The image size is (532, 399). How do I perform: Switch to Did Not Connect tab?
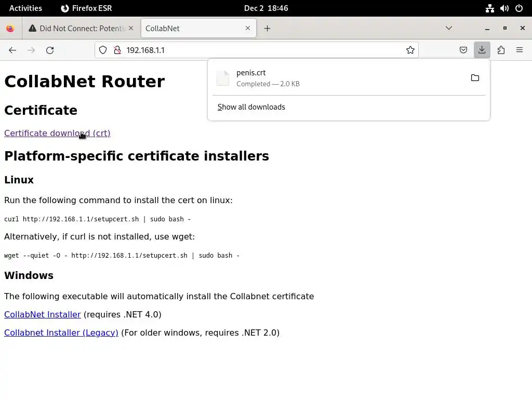click(82, 29)
